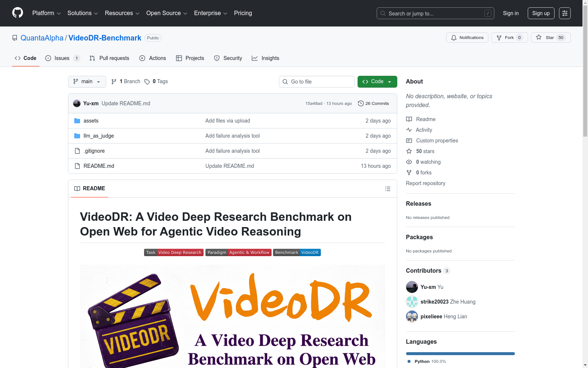Viewport: 588px width, 368px height.
Task: Click the Sign in link
Action: tap(511, 13)
